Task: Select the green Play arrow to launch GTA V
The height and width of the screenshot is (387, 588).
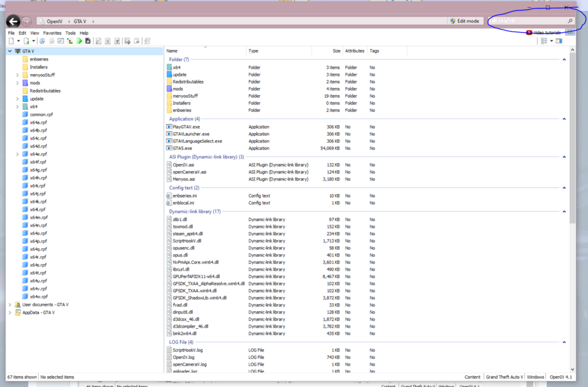Action: [79, 41]
